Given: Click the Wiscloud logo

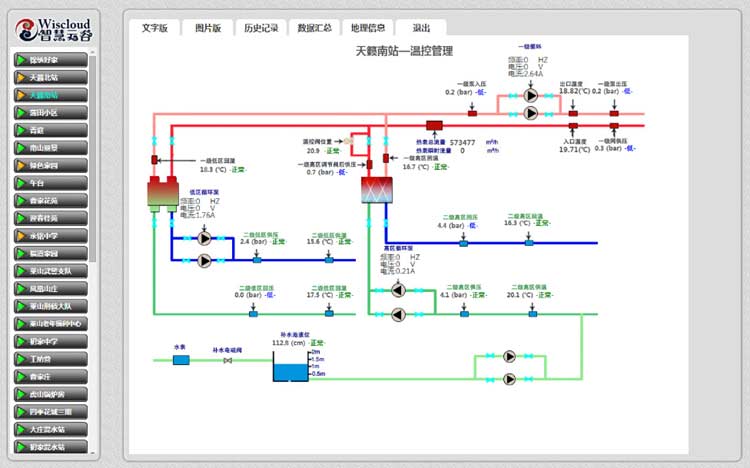Looking at the screenshot, I should tap(50, 26).
